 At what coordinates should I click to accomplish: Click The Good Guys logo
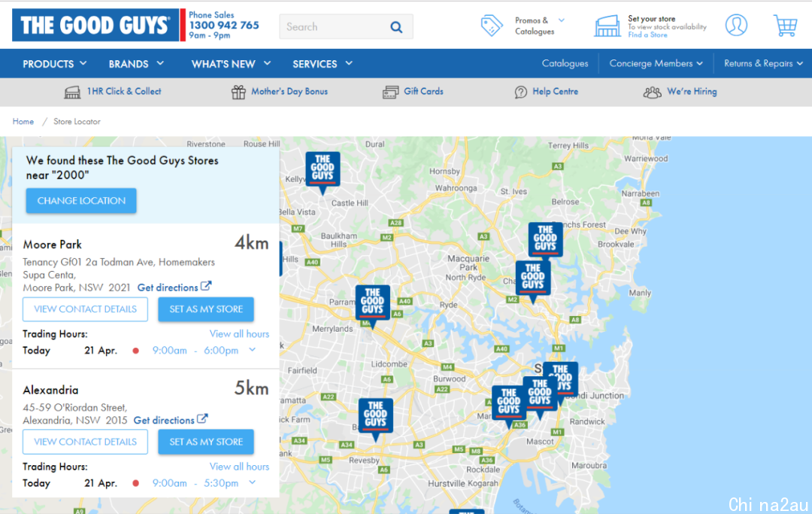[x=98, y=25]
